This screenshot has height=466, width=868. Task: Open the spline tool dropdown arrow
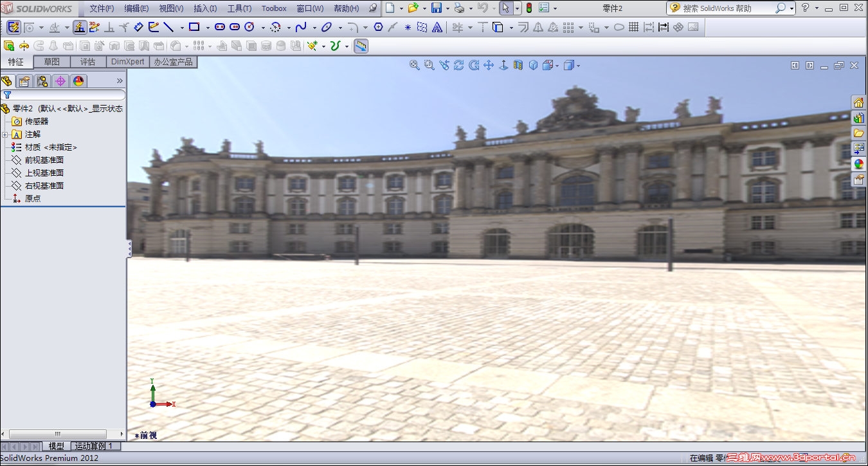coord(314,28)
